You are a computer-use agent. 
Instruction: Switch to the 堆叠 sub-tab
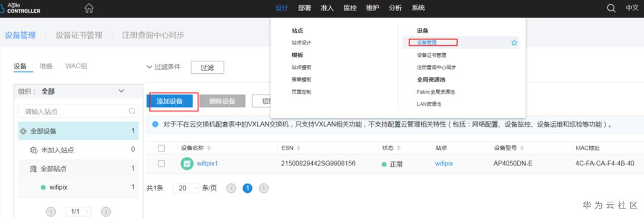pos(46,66)
